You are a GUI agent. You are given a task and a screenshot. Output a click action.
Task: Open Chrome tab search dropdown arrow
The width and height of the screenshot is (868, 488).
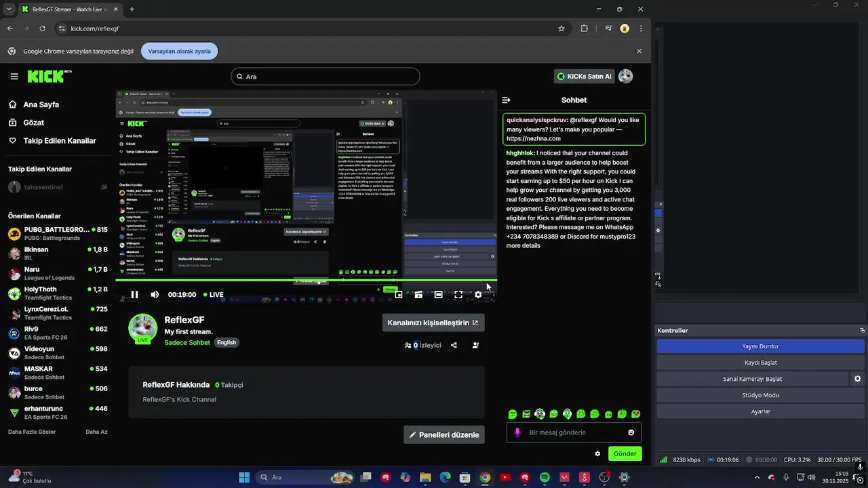click(8, 9)
